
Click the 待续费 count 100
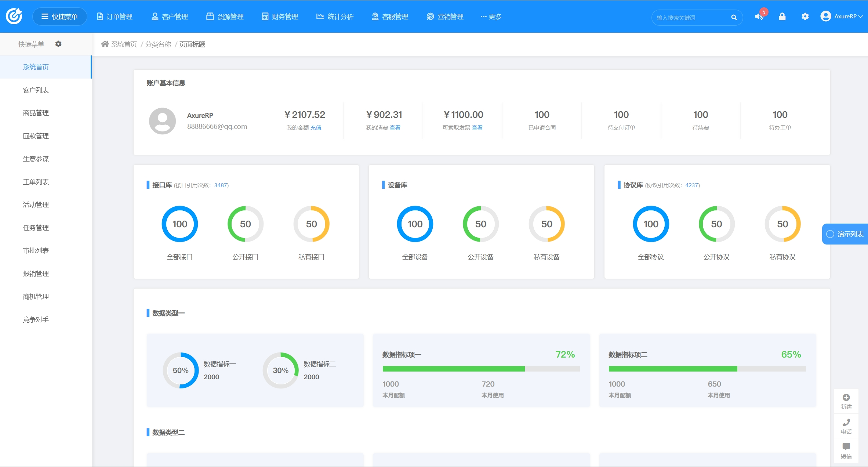tap(700, 115)
